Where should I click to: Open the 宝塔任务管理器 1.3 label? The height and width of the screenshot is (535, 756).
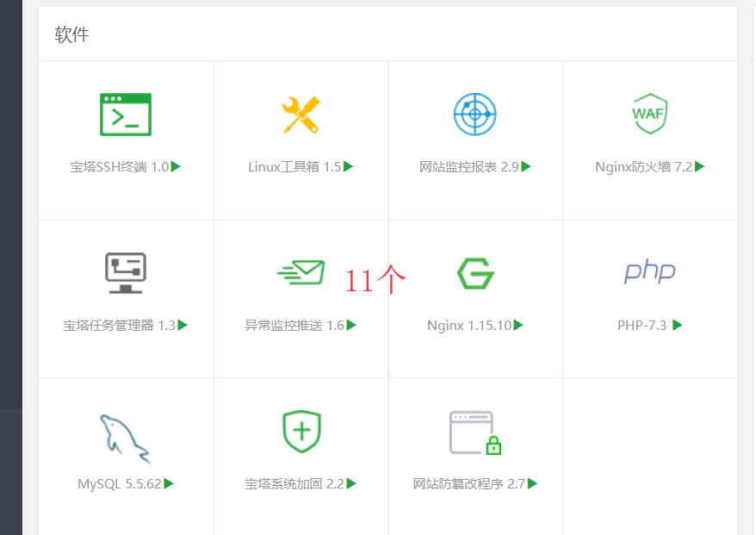point(120,326)
